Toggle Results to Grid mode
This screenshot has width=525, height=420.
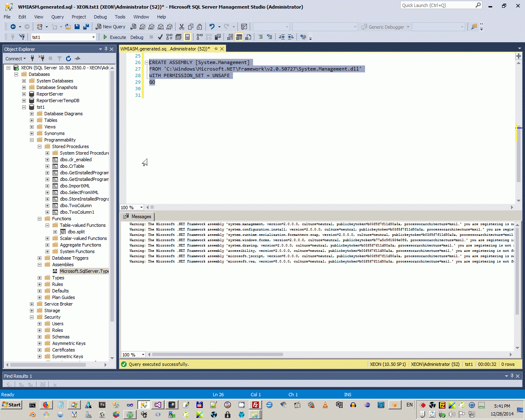pos(239,37)
